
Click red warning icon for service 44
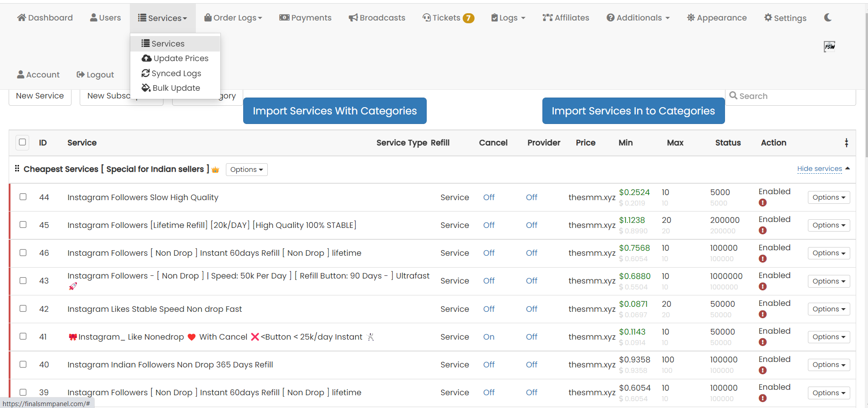pos(763,203)
